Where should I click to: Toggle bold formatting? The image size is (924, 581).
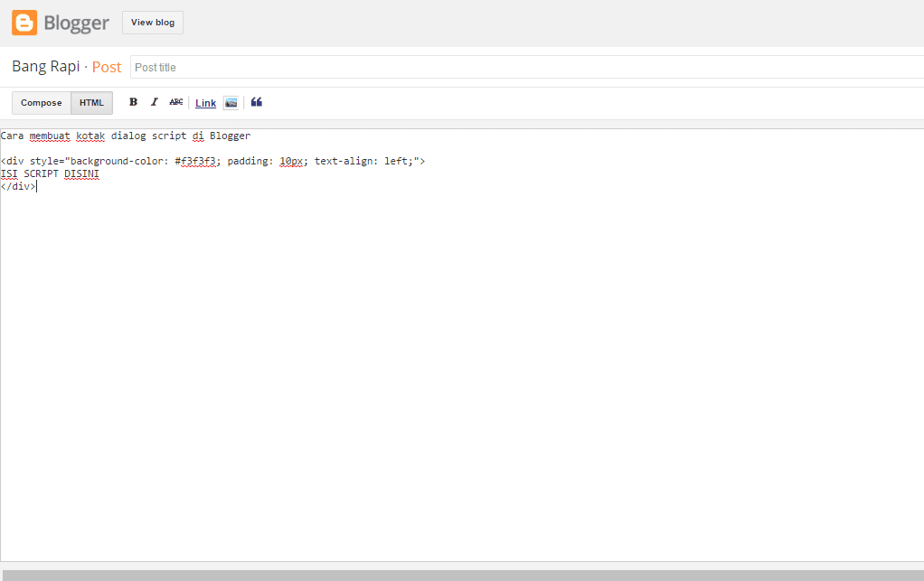click(x=133, y=102)
